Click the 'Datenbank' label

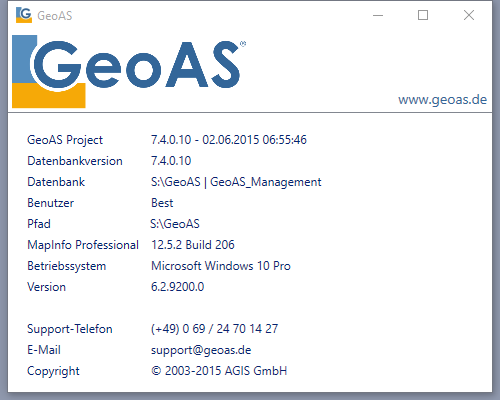[x=56, y=182]
